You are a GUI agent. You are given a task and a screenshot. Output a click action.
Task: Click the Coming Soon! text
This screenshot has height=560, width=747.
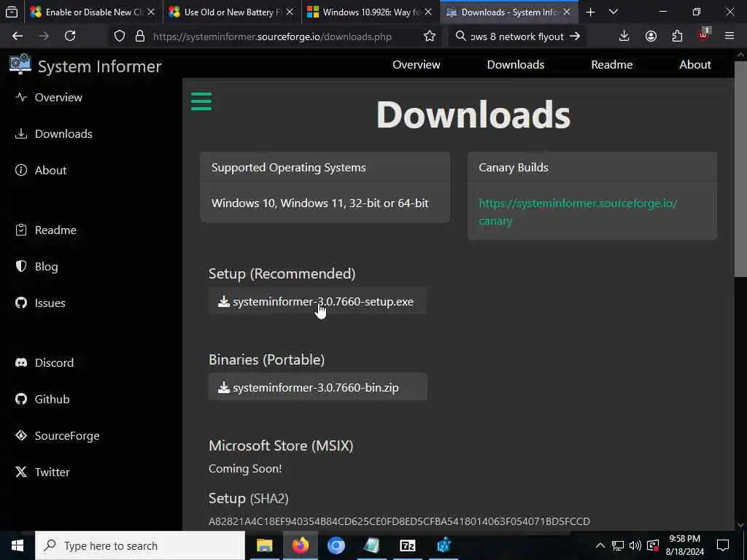point(245,469)
